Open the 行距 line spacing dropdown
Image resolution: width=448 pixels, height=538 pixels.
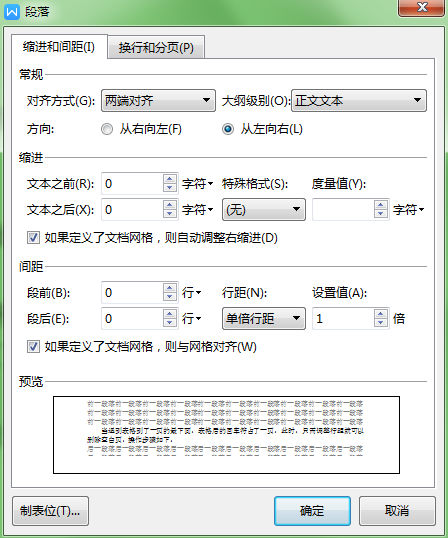click(264, 319)
